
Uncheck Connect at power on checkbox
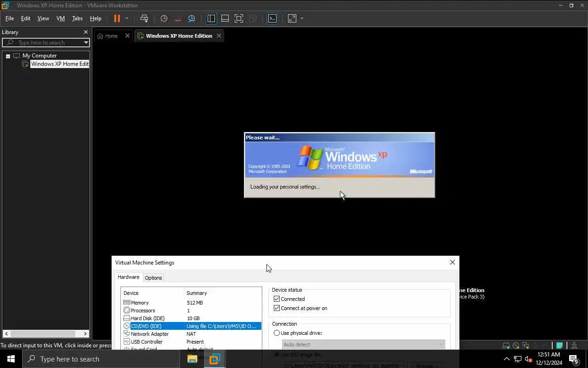277,308
